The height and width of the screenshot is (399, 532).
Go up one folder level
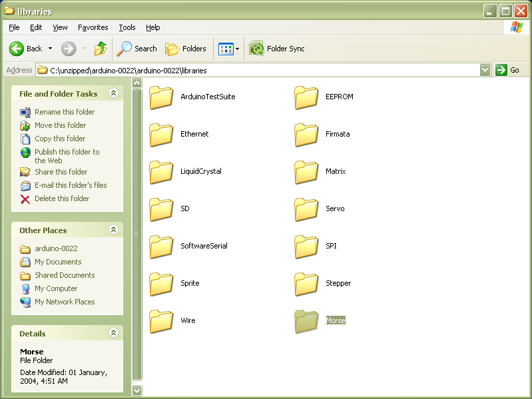click(x=101, y=49)
